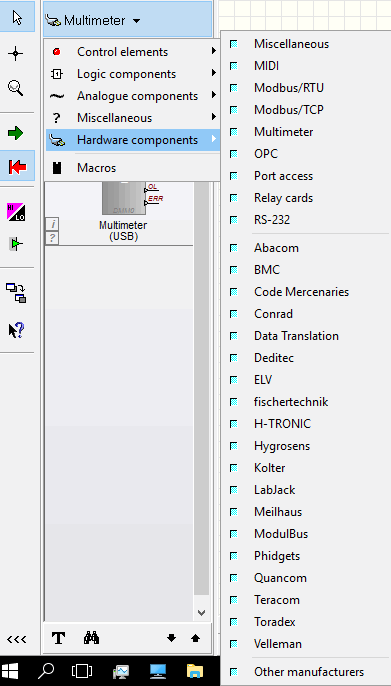391x686 pixels.
Task: Click the binoculars search icon
Action: tap(91, 638)
